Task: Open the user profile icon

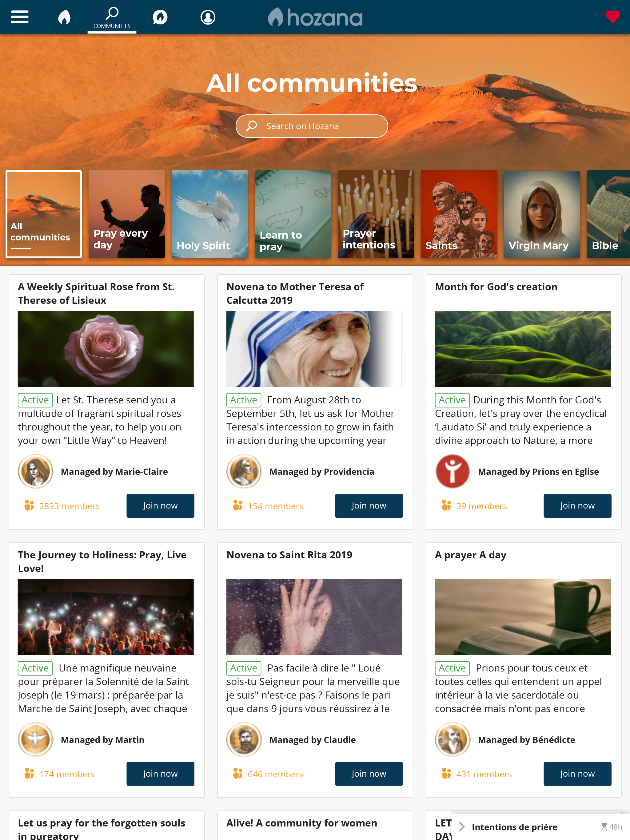Action: pyautogui.click(x=208, y=17)
